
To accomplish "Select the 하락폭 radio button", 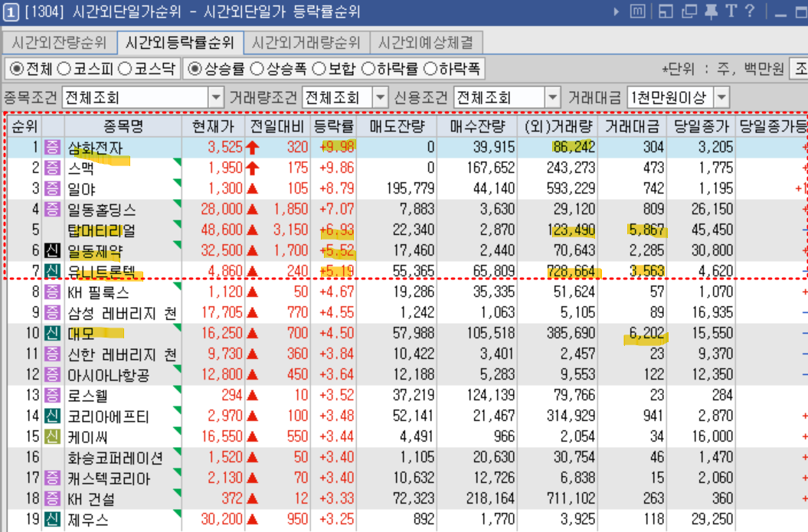I will 430,68.
